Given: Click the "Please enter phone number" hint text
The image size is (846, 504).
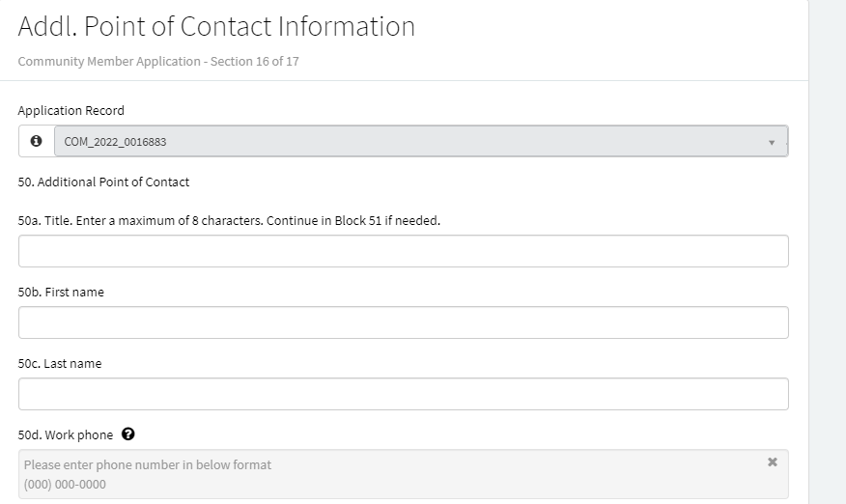Looking at the screenshot, I should 148,464.
